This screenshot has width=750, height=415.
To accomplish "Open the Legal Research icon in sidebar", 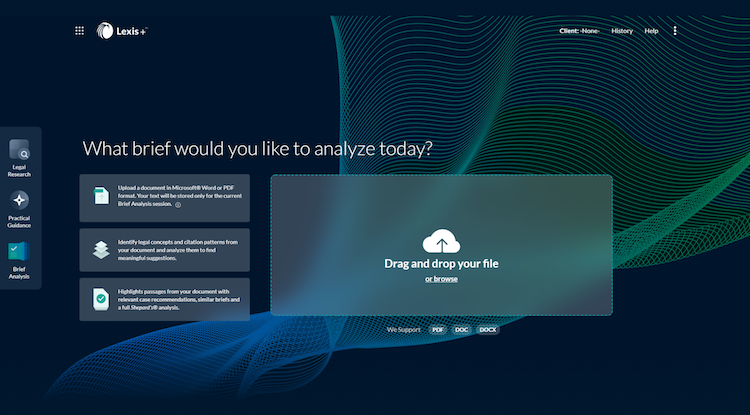I will point(20,150).
